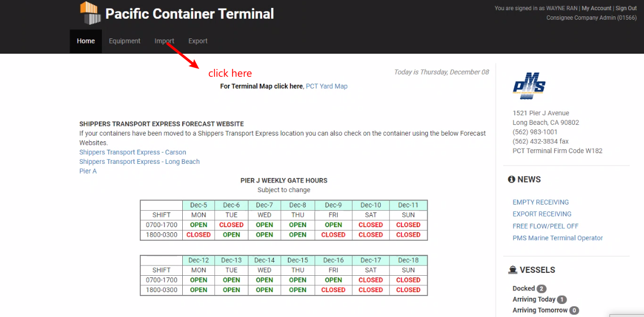View the EMPTY RECEIVING news item

click(540, 202)
